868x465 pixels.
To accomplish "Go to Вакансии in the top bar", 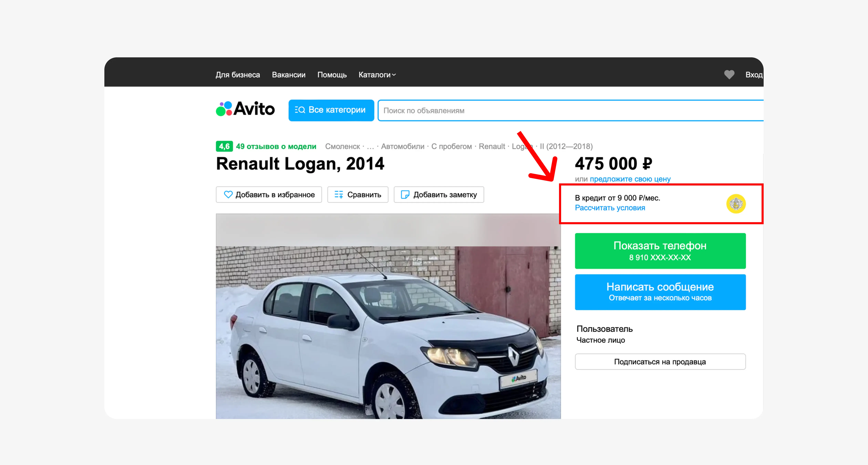I will [x=289, y=75].
